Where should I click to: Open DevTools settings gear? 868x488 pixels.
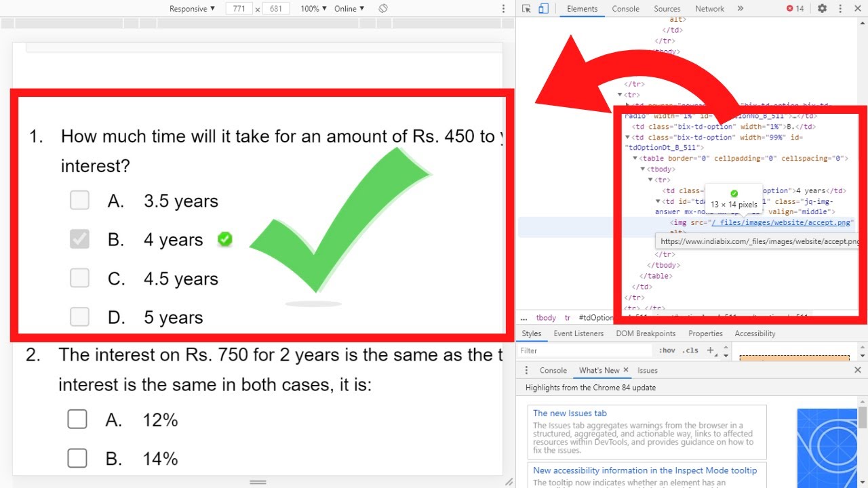(x=822, y=9)
